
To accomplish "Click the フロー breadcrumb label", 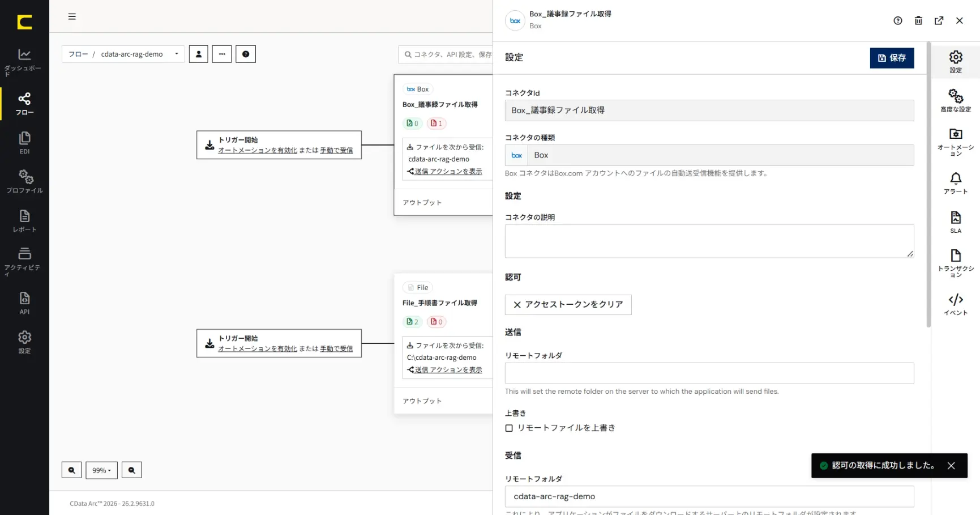I will (78, 54).
